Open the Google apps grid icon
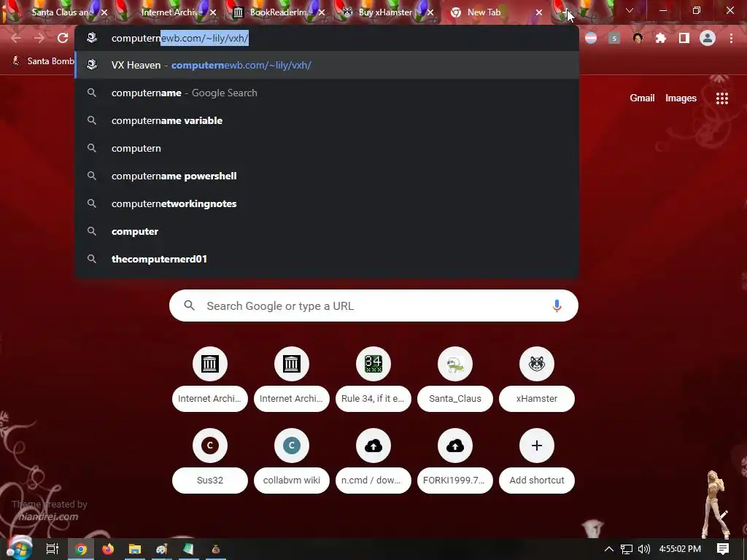The image size is (747, 560). (x=721, y=98)
